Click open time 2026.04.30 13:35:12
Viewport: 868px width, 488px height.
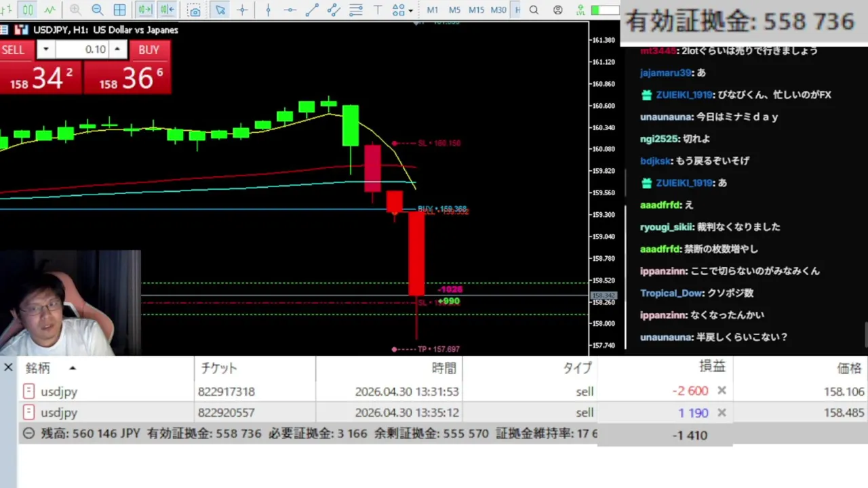407,413
